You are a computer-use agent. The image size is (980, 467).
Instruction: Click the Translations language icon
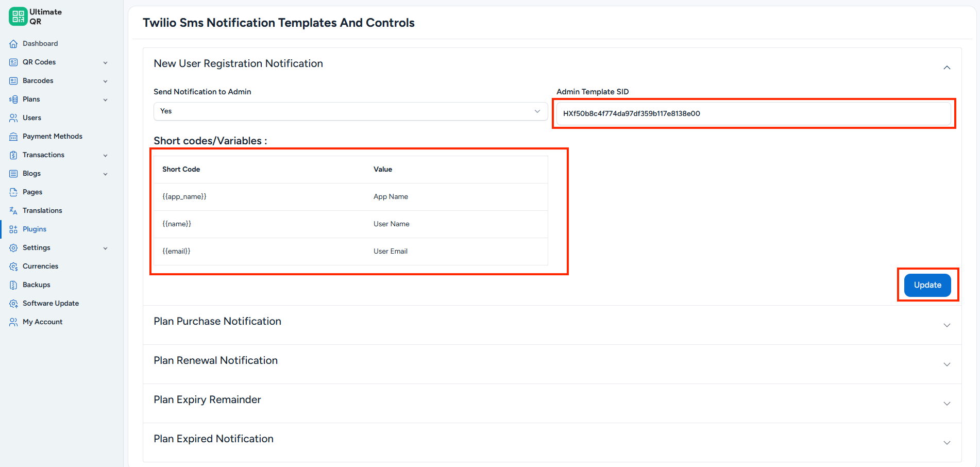[x=13, y=211]
